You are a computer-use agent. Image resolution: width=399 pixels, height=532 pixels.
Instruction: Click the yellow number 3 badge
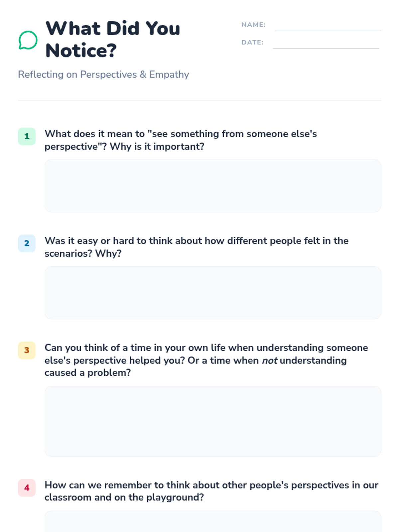pyautogui.click(x=27, y=350)
